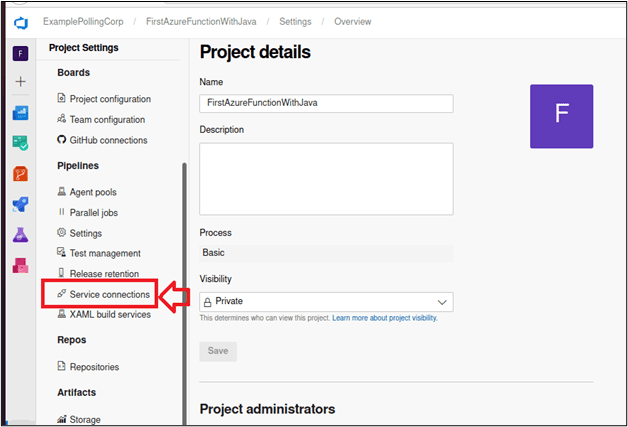Click the plus add icon in sidebar

20,82
